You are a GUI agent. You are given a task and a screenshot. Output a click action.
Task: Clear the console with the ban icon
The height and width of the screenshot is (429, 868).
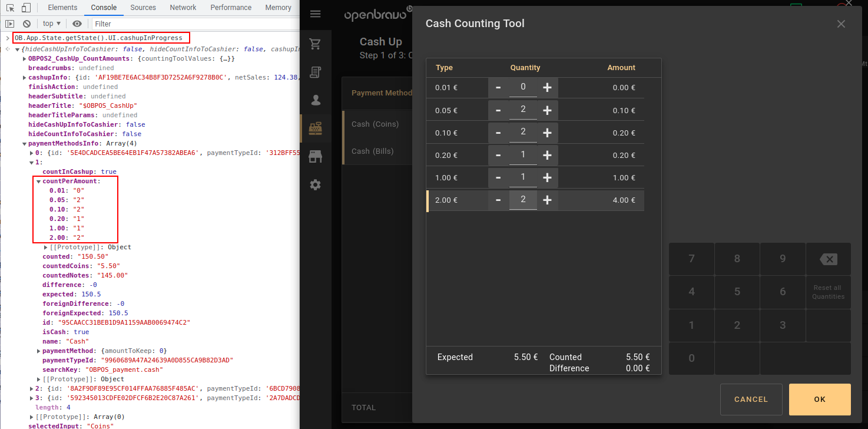point(26,24)
